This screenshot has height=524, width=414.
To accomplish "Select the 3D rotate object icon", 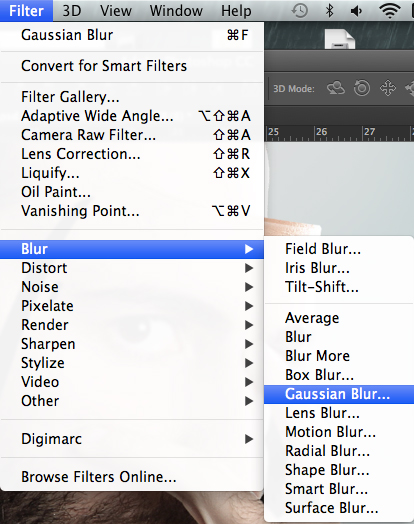I will click(x=336, y=89).
